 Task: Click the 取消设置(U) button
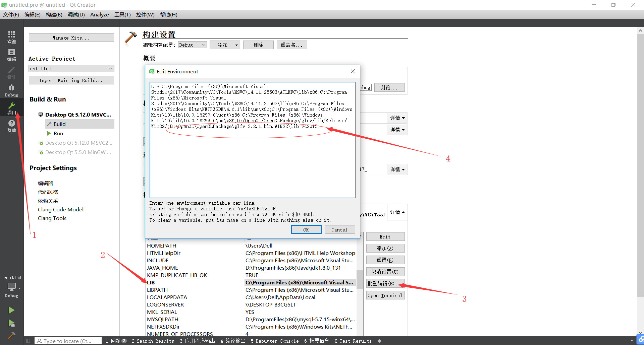[385, 272]
